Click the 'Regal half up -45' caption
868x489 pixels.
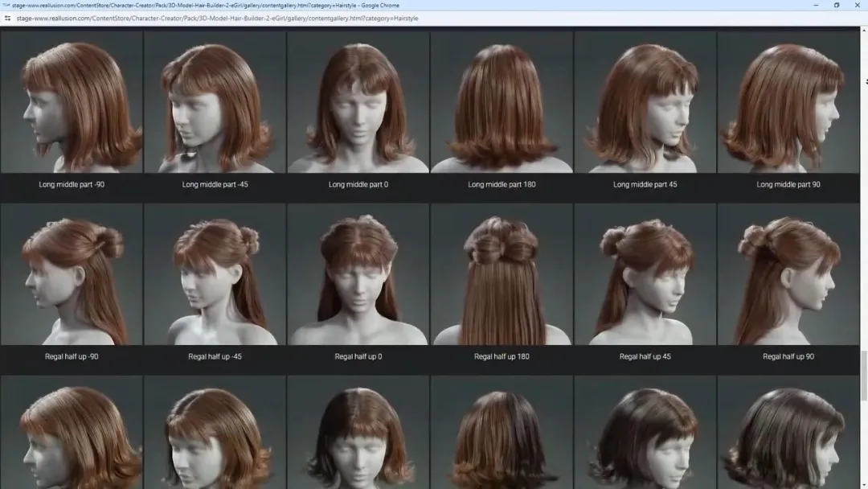tap(215, 356)
